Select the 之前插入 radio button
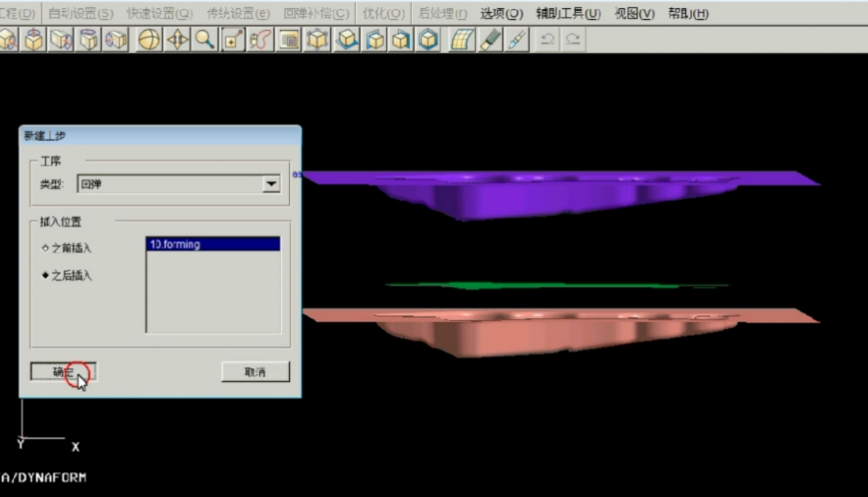The width and height of the screenshot is (868, 497). tap(46, 248)
